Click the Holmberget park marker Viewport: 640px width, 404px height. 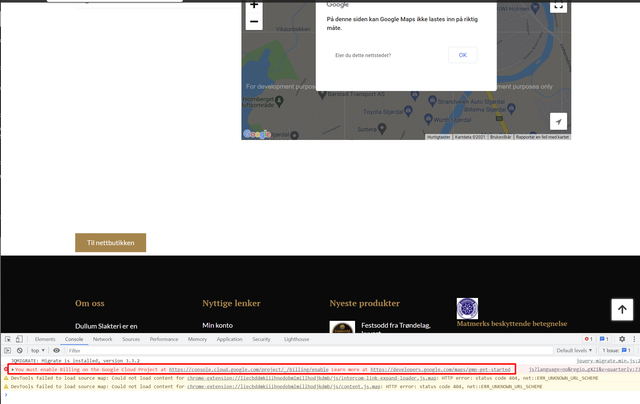point(279,100)
